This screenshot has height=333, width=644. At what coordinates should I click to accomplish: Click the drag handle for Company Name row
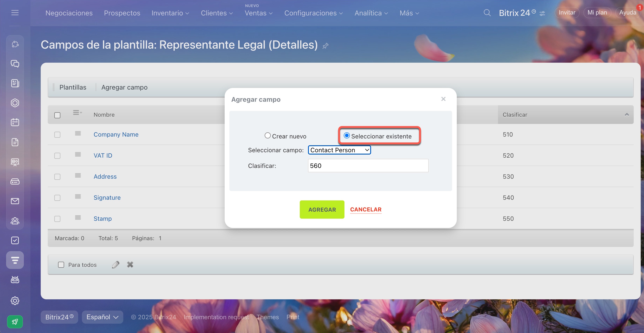(x=78, y=133)
